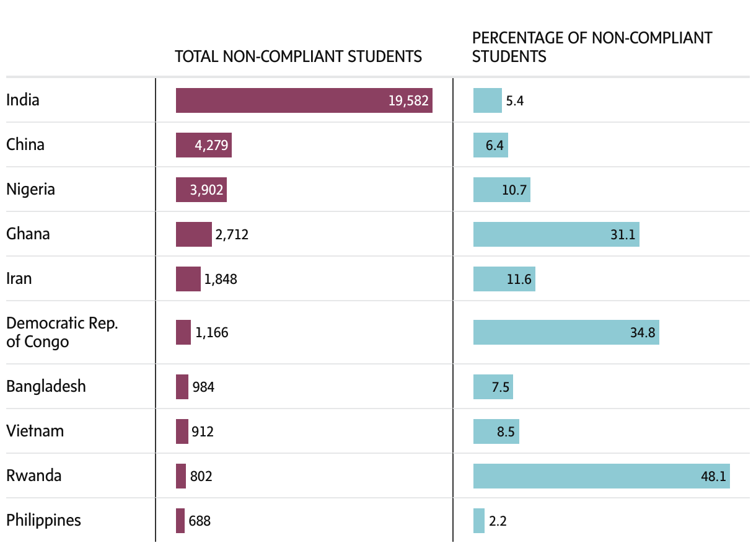
Task: Select China's 4,279 total students bar
Action: pyautogui.click(x=203, y=145)
